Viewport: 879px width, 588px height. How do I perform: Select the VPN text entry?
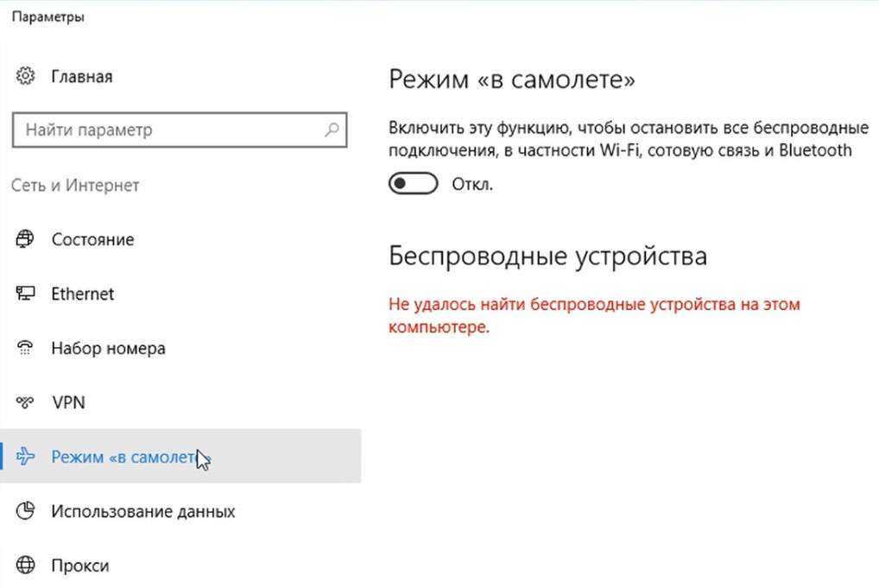pyautogui.click(x=68, y=402)
